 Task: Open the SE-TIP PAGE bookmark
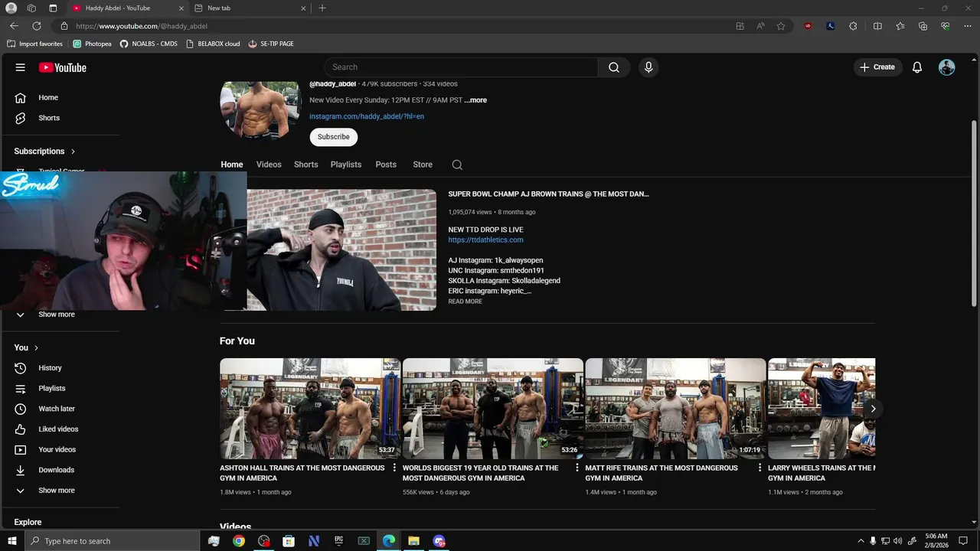pos(271,44)
